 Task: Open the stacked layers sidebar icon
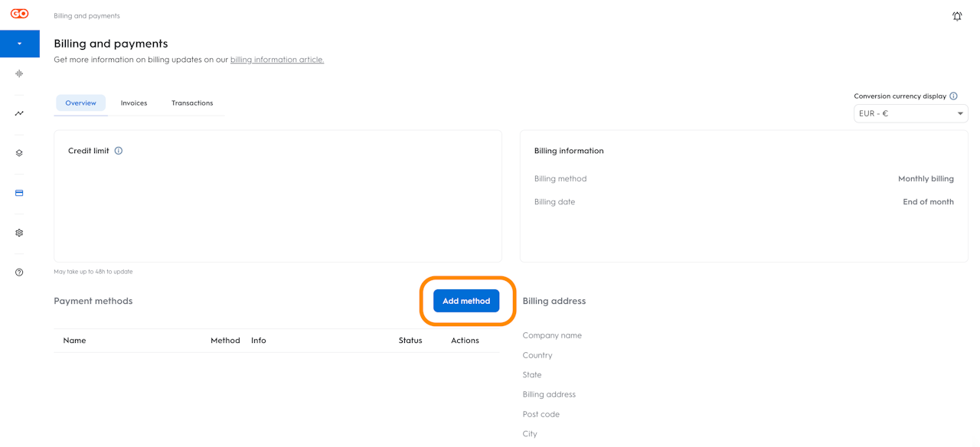pyautogui.click(x=19, y=153)
